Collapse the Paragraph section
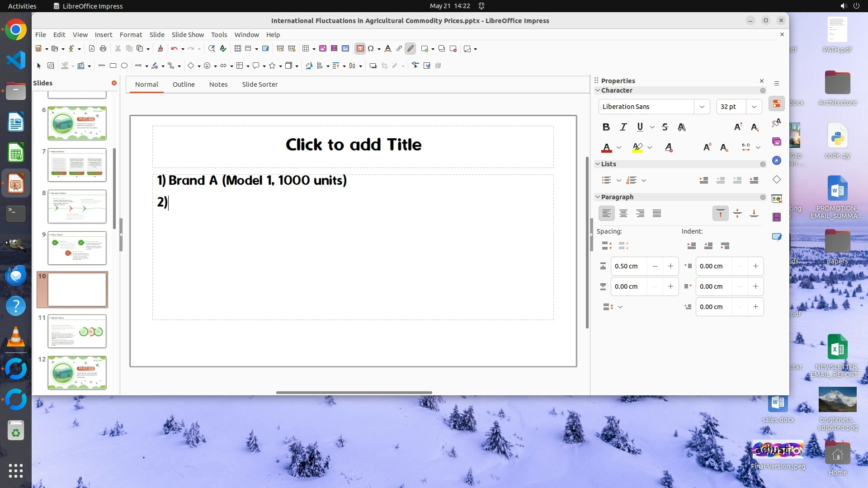Screen dimensions: 868x488 point(598,197)
